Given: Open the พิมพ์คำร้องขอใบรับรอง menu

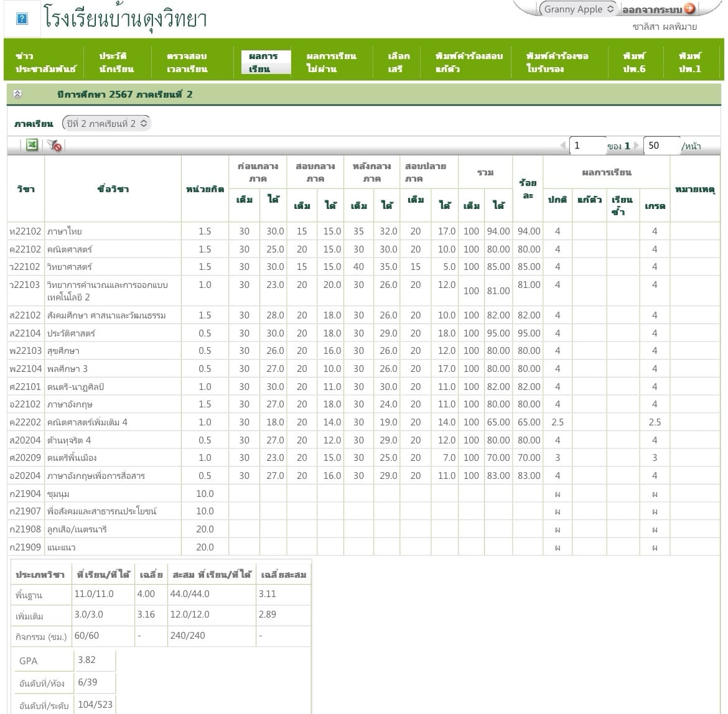Looking at the screenshot, I should tap(557, 62).
